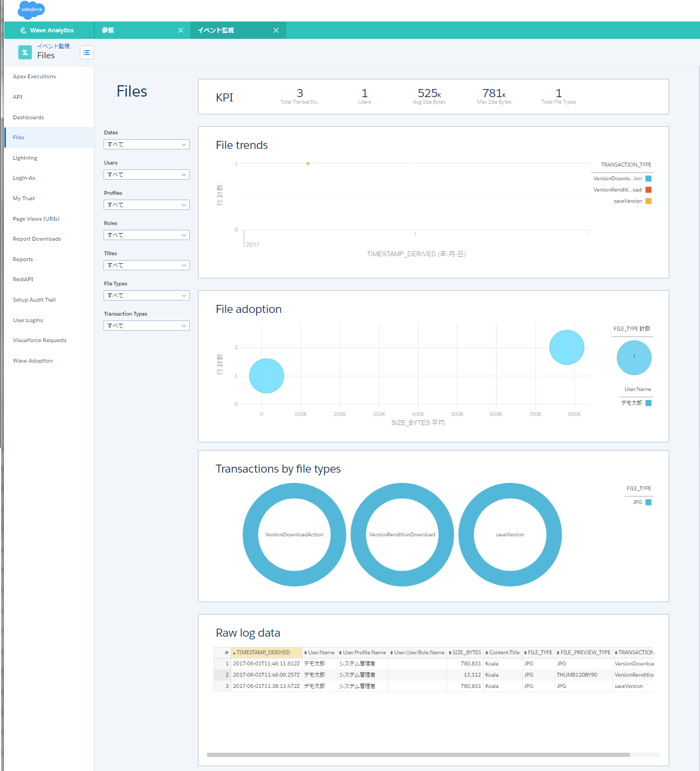700x771 pixels.
Task: Click JPG legend color swatch
Action: pyautogui.click(x=649, y=502)
